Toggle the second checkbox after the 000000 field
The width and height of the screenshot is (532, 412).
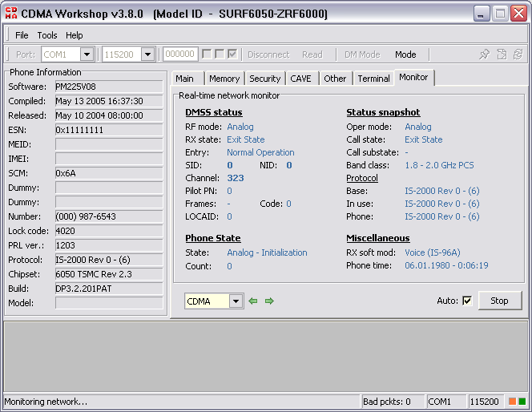pyautogui.click(x=220, y=54)
